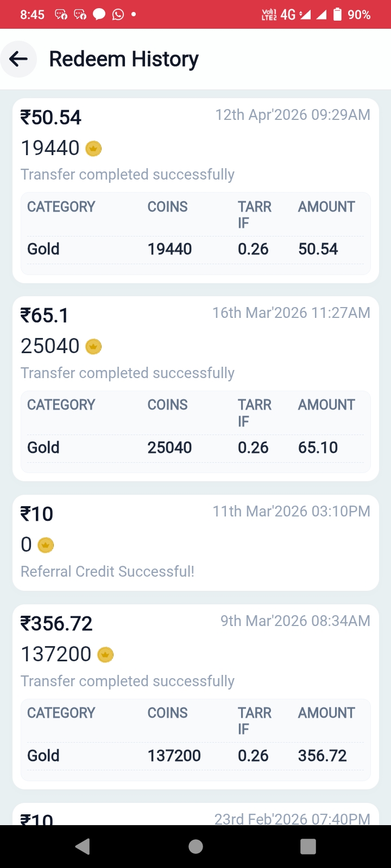Screen dimensions: 391x868
Task: Tap the back arrow button
Action: pos(18,59)
